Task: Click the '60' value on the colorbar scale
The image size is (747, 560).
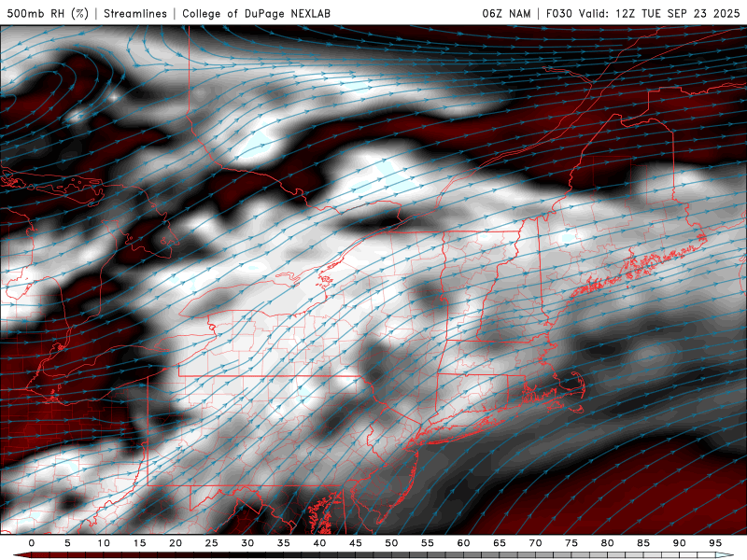Action: pos(463,543)
